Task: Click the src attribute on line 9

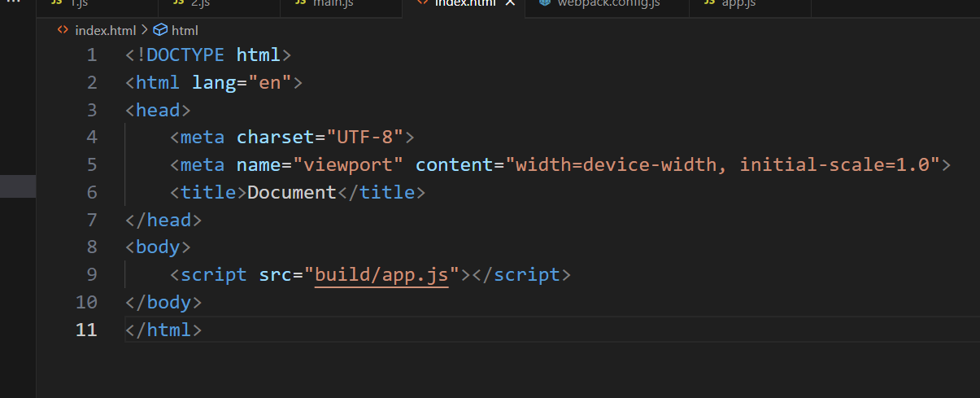Action: pos(275,274)
